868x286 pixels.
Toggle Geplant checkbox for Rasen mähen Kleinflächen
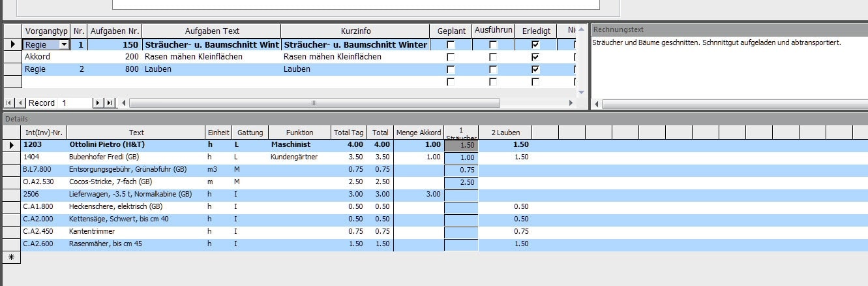(x=451, y=57)
